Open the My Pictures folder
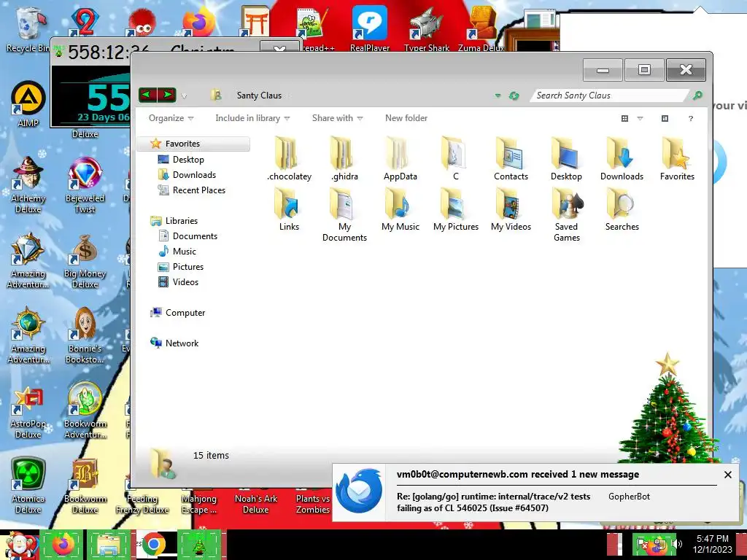The image size is (747, 560). point(455,209)
